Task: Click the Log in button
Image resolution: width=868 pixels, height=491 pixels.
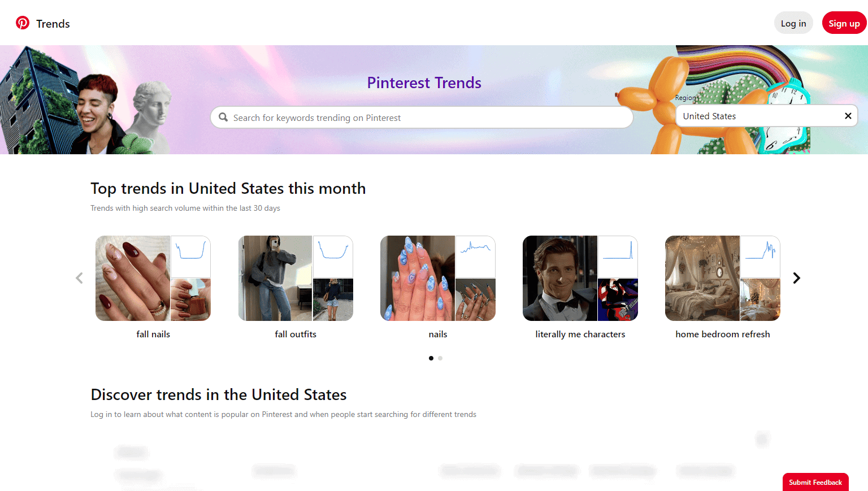Action: point(793,23)
